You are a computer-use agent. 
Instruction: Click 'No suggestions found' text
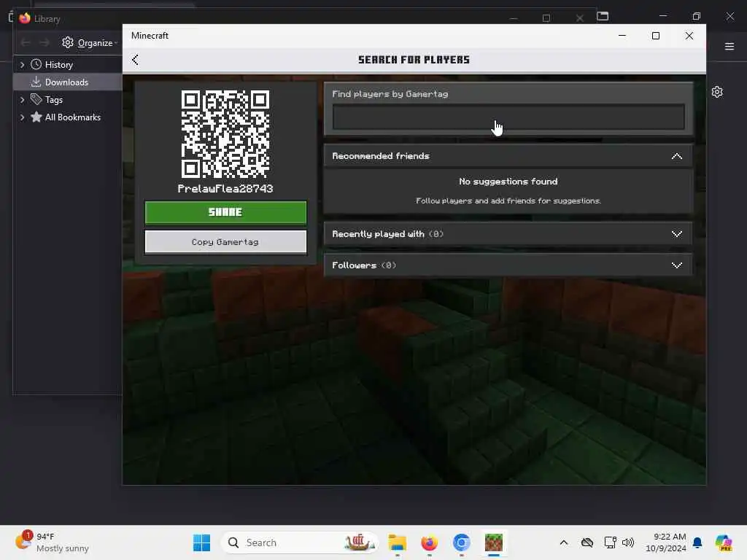point(508,182)
